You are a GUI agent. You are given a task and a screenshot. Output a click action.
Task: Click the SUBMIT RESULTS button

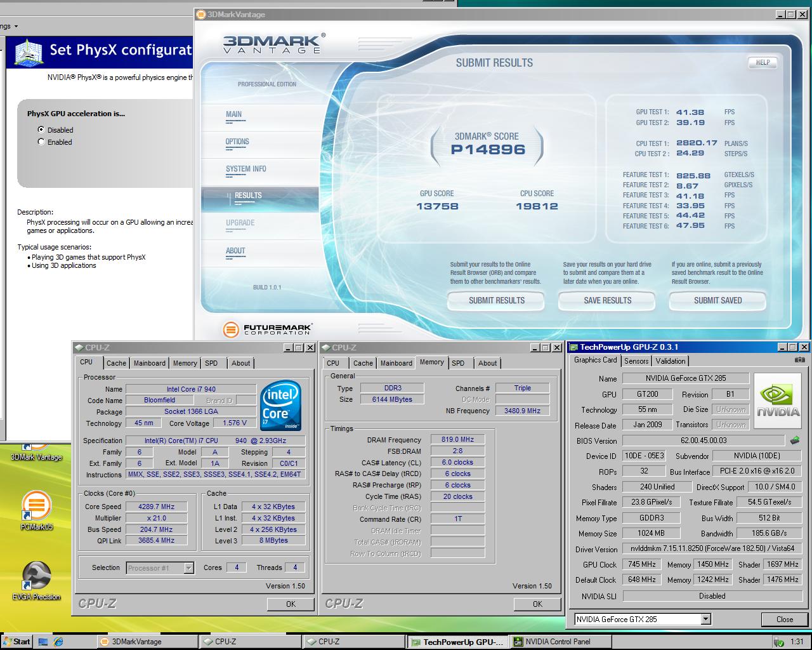coord(497,301)
